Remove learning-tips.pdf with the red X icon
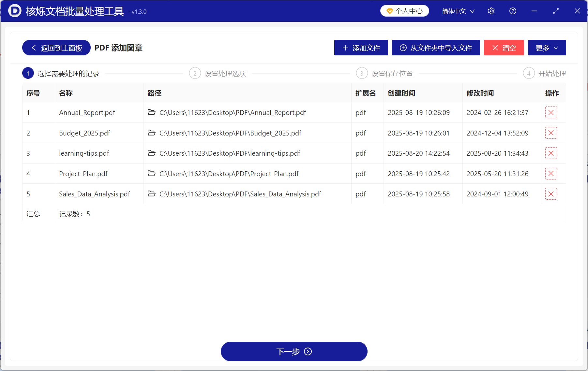The height and width of the screenshot is (371, 588). (x=551, y=153)
